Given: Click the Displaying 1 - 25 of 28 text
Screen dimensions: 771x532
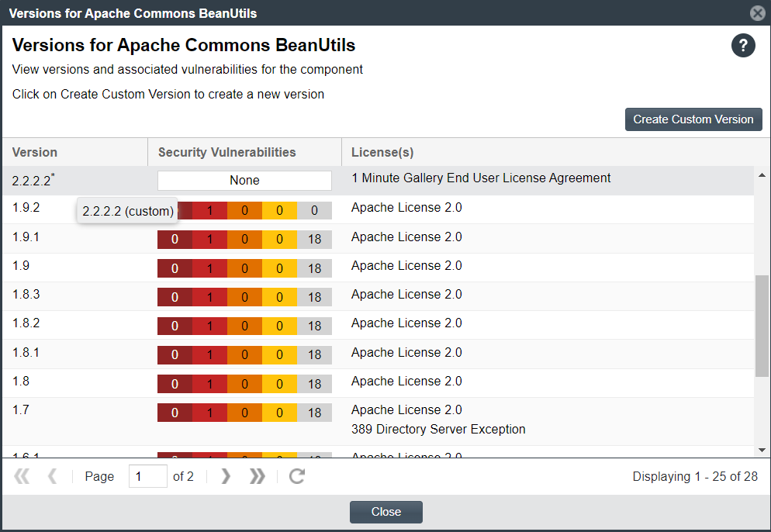Looking at the screenshot, I should tap(695, 476).
